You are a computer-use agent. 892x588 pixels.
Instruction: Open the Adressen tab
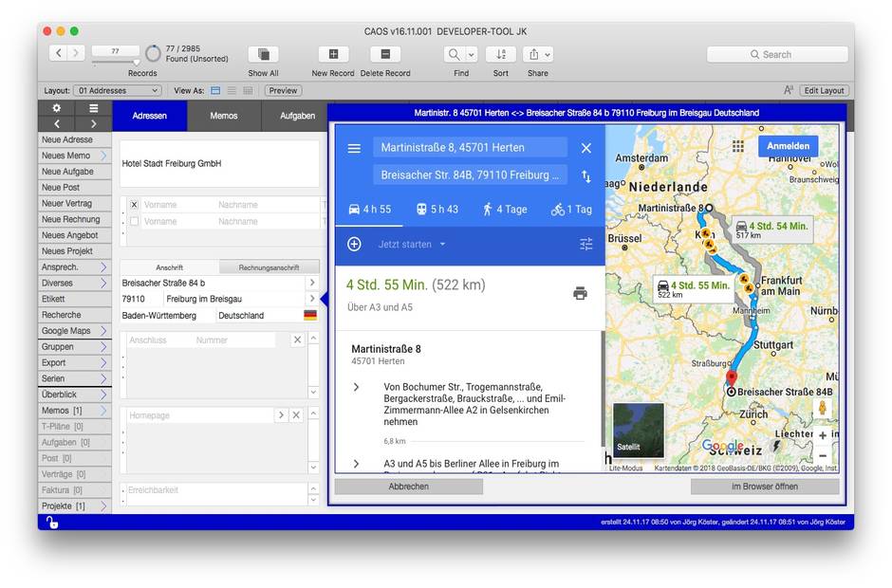(150, 116)
